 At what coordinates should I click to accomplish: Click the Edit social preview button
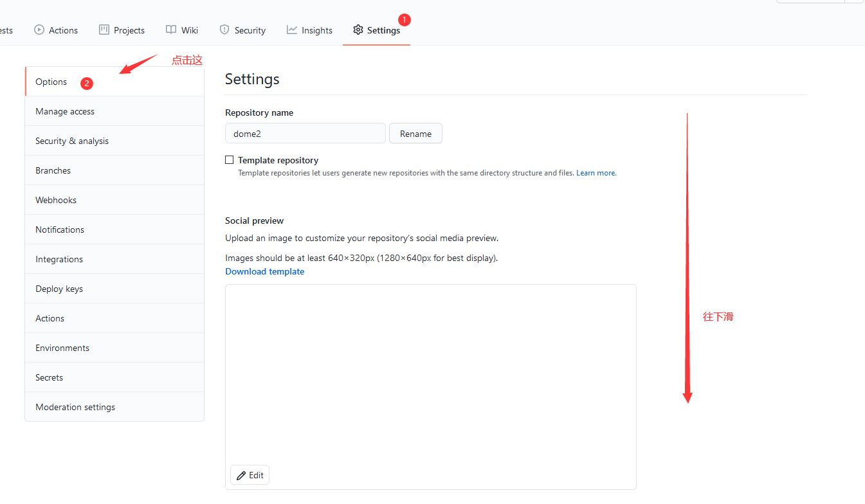point(250,475)
